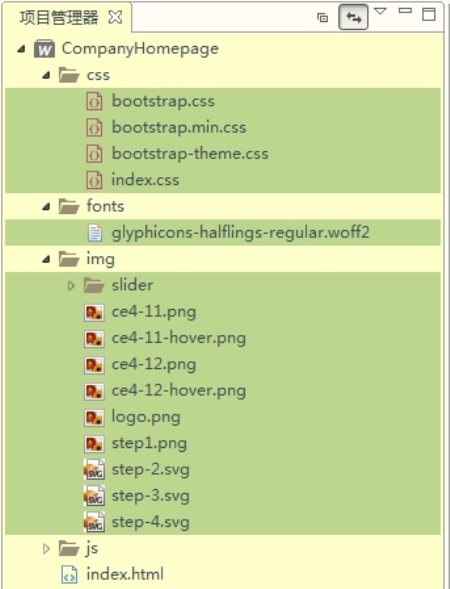Click the index.css file icon

(94, 180)
